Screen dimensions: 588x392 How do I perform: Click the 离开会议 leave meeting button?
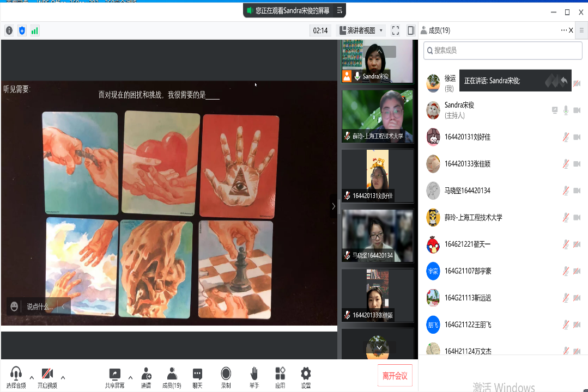pos(395,376)
